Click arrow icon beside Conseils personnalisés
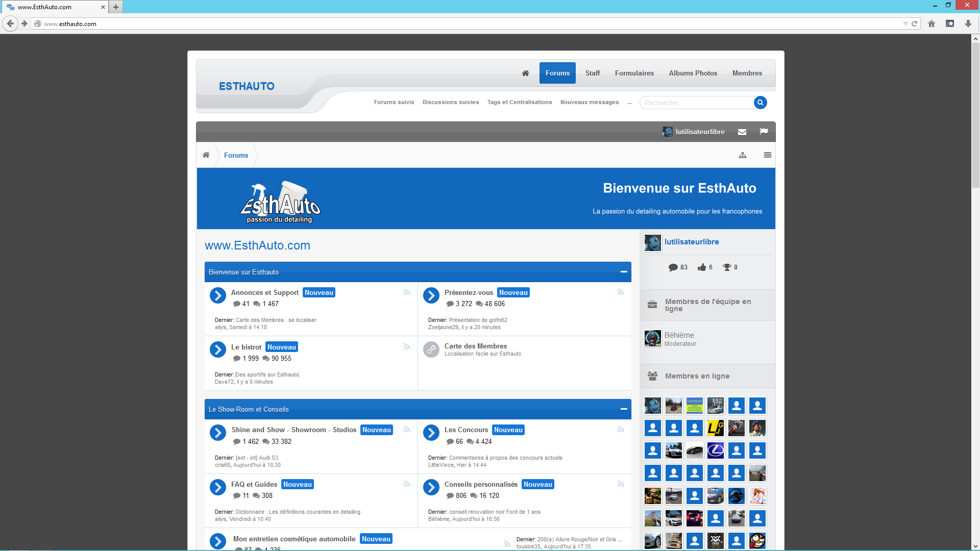The height and width of the screenshot is (551, 980). (431, 487)
